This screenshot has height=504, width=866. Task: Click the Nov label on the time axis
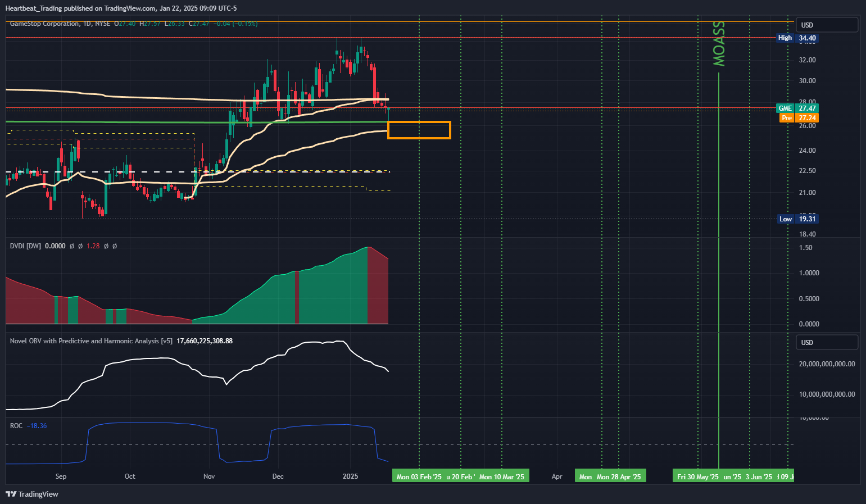209,476
